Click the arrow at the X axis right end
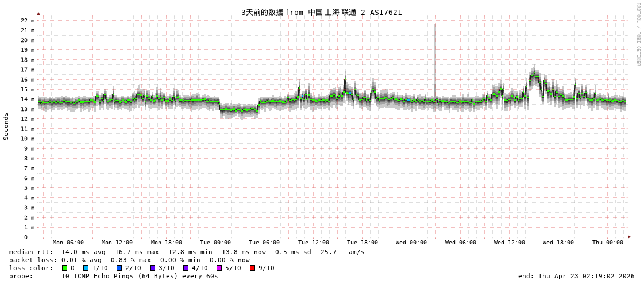This screenshot has width=644, height=284. (x=629, y=237)
